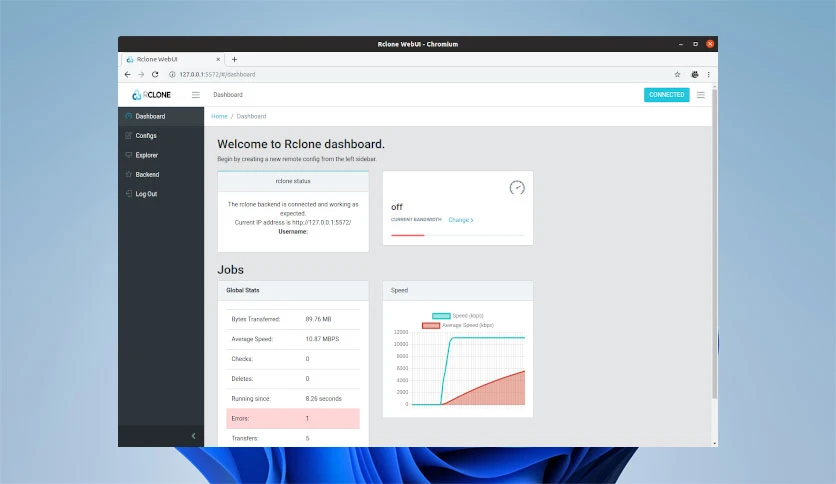The height and width of the screenshot is (484, 836).
Task: Open a new browser tab
Action: pyautogui.click(x=235, y=59)
